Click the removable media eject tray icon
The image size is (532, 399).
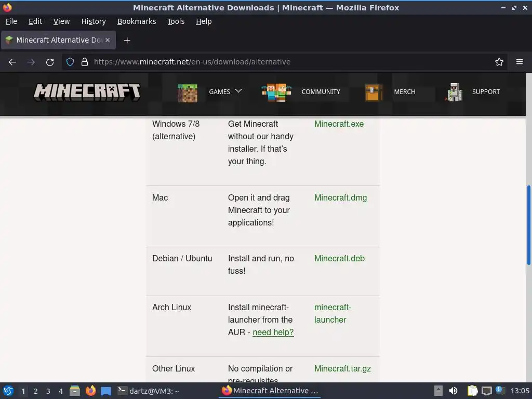click(x=438, y=391)
